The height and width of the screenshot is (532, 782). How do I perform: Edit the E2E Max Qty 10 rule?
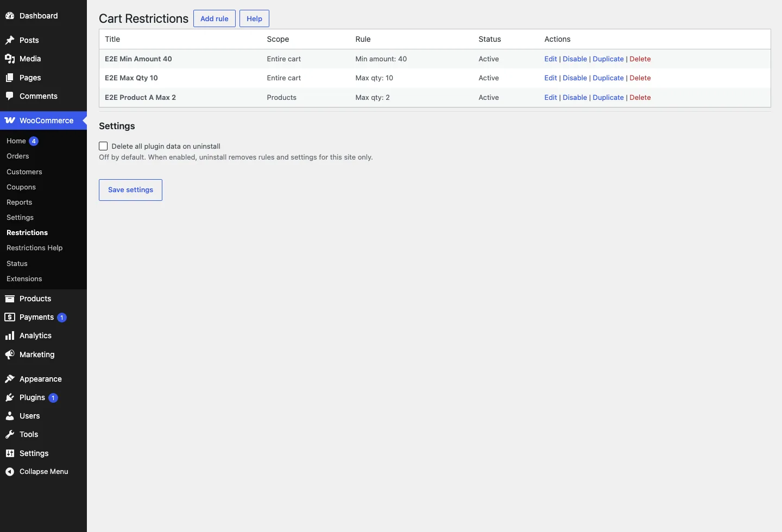(551, 78)
